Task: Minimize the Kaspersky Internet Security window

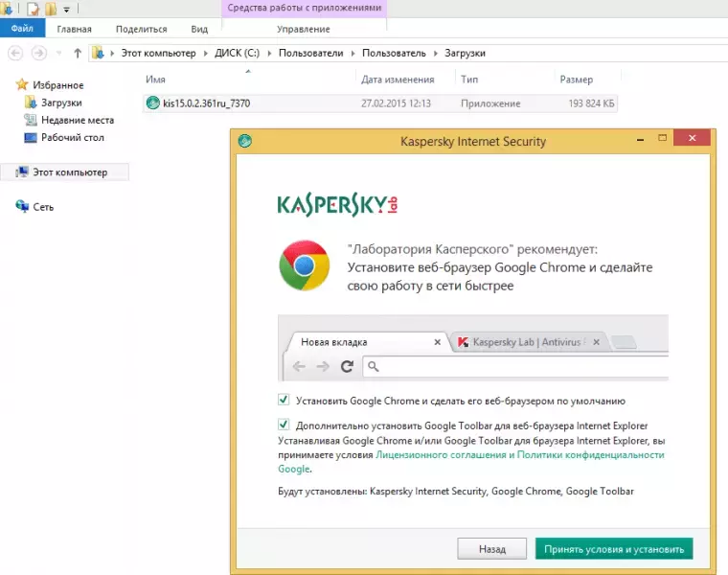Action: click(640, 139)
